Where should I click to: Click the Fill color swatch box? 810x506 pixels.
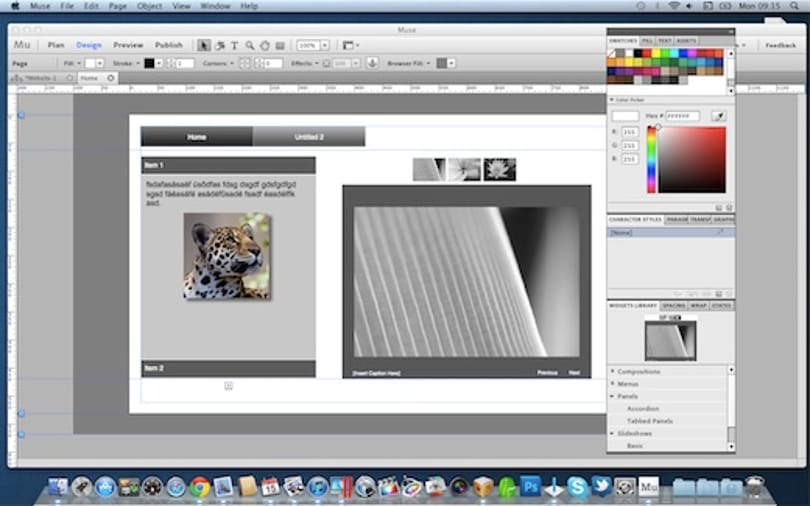click(90, 63)
